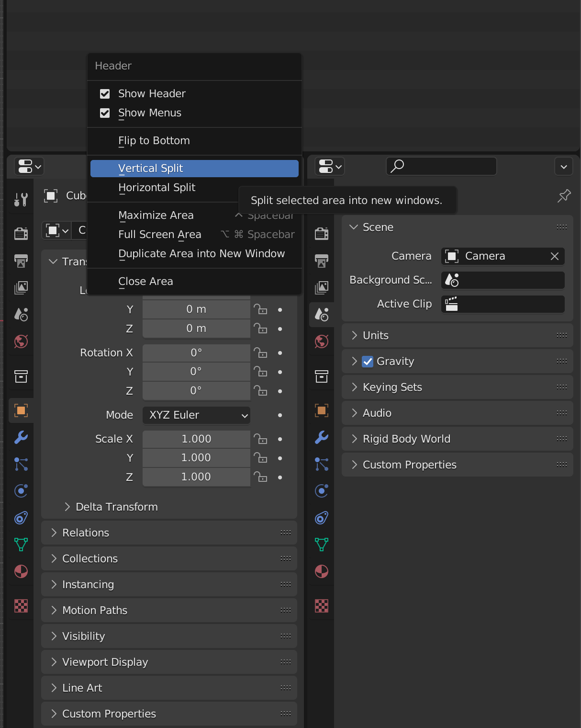
Task: Select Vertical Split in the context menu
Action: tap(194, 169)
